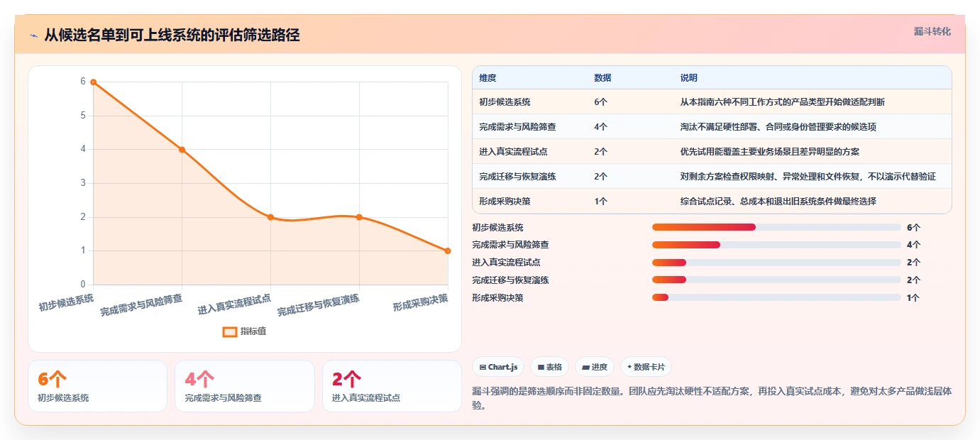Click the description starting 从本指南六种
980x440 pixels.
pyautogui.click(x=782, y=101)
